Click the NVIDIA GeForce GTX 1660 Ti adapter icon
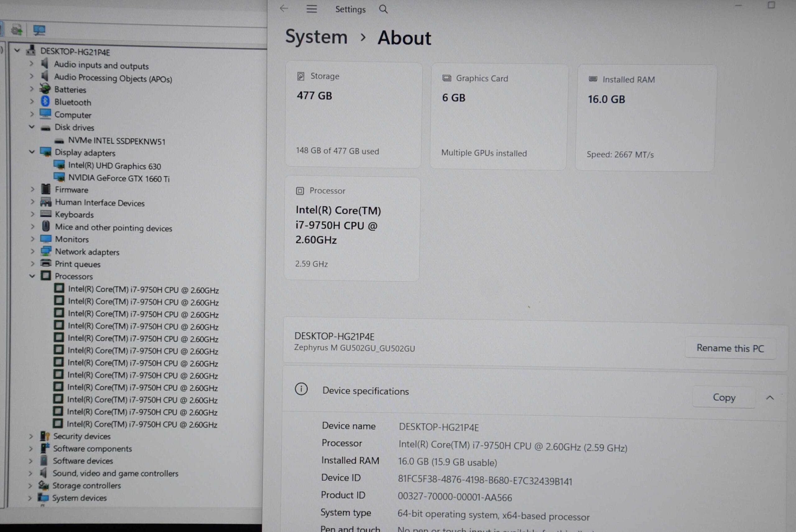The width and height of the screenshot is (796, 532). (59, 178)
